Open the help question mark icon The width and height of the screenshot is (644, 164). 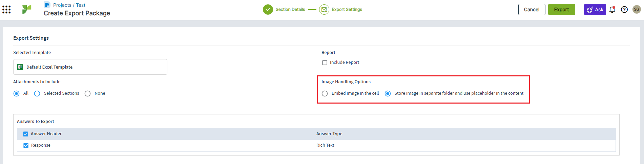[x=624, y=10]
